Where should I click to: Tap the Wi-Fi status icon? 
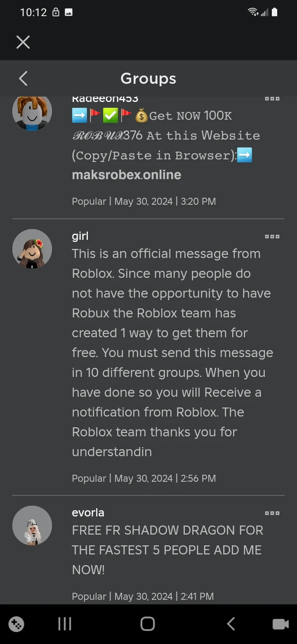(x=253, y=12)
